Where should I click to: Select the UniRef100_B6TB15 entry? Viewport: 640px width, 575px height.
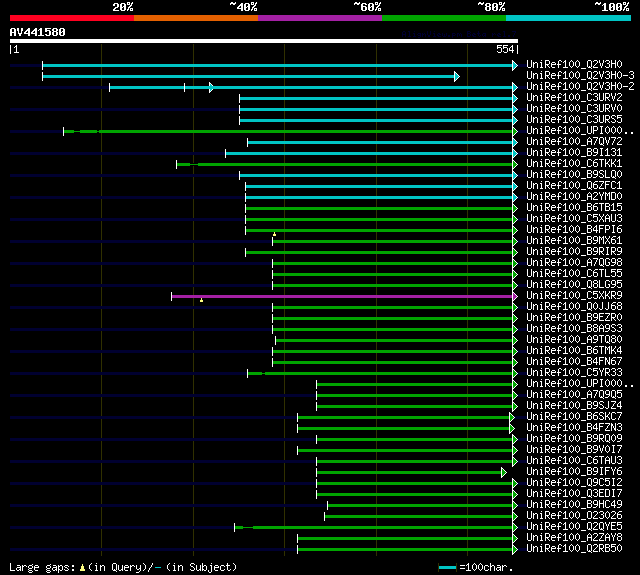click(x=574, y=208)
